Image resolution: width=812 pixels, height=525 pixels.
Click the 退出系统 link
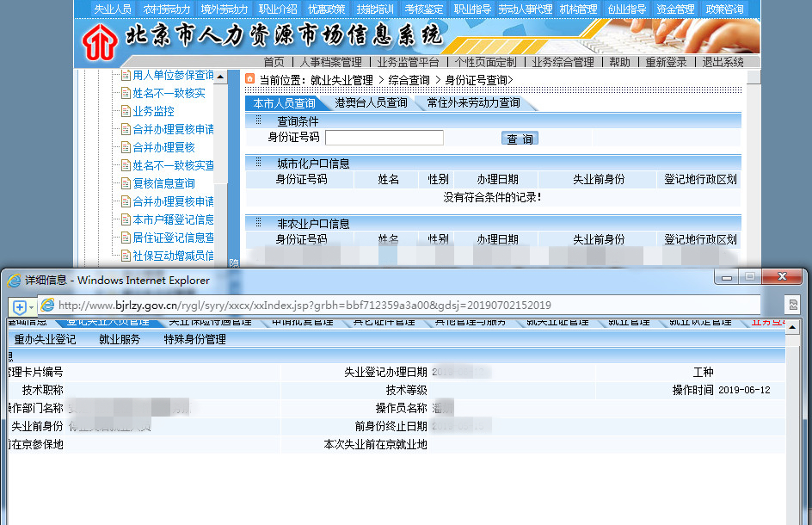click(x=723, y=62)
